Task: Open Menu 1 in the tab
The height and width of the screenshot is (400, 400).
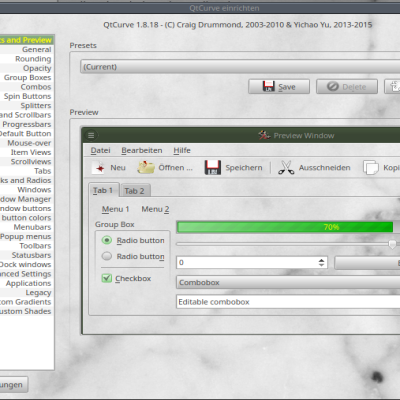Action: click(115, 209)
